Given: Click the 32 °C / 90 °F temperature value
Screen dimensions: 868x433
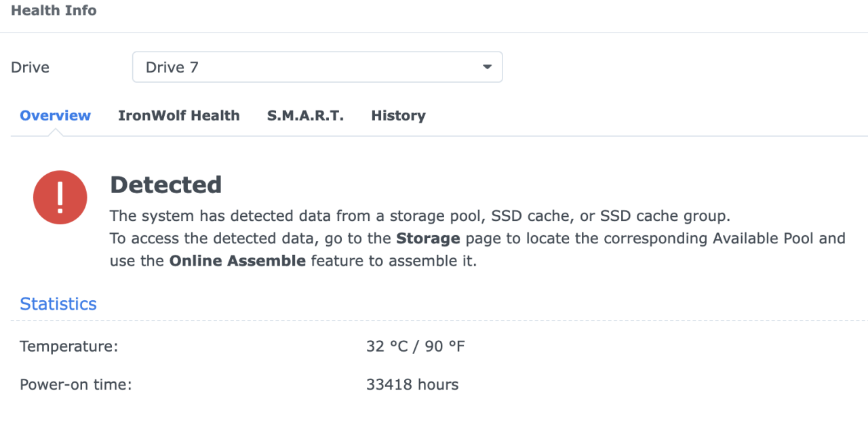Looking at the screenshot, I should [415, 347].
